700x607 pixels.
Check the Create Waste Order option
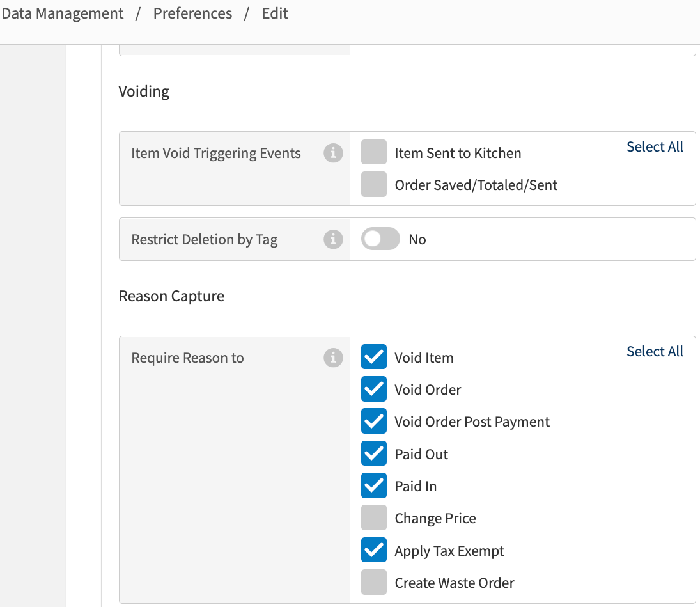coord(374,583)
